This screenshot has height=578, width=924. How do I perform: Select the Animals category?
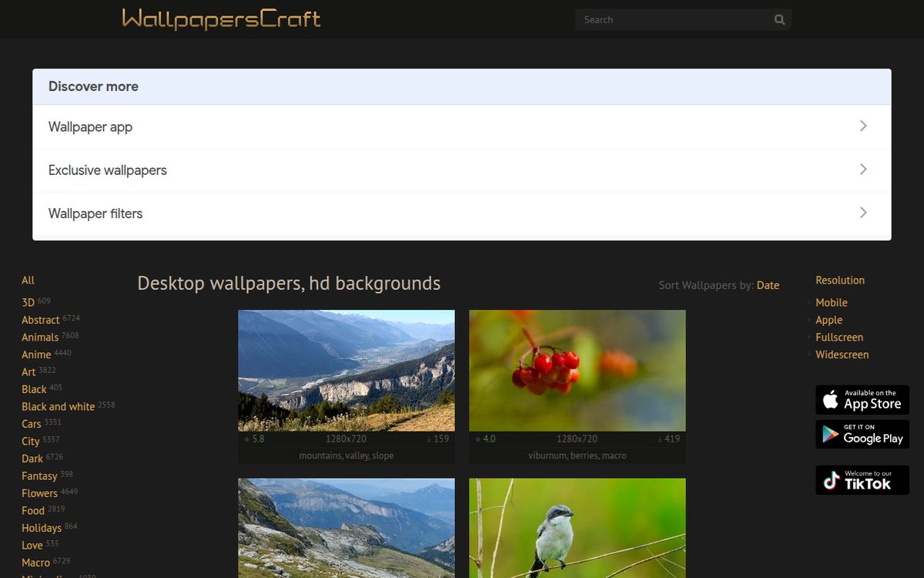[40, 338]
